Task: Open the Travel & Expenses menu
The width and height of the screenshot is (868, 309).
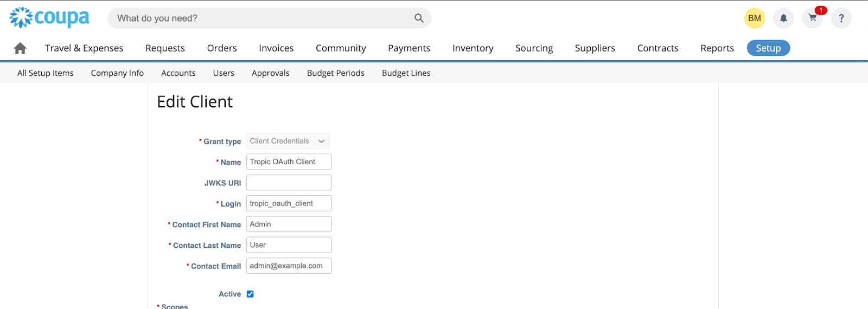Action: click(x=84, y=48)
